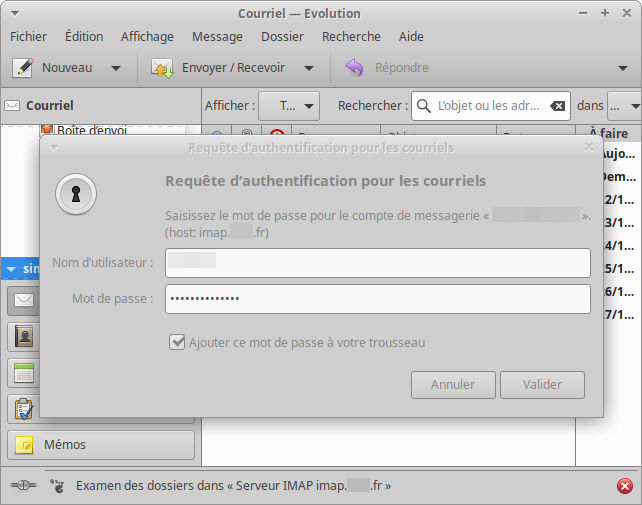Open the Nouveau dropdown arrow
This screenshot has height=505, width=642.
(x=116, y=68)
